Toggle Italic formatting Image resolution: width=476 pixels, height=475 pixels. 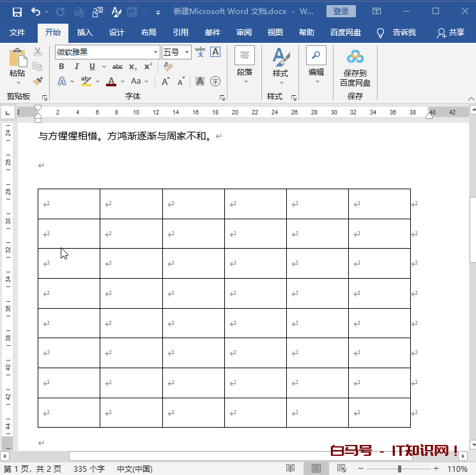click(77, 66)
